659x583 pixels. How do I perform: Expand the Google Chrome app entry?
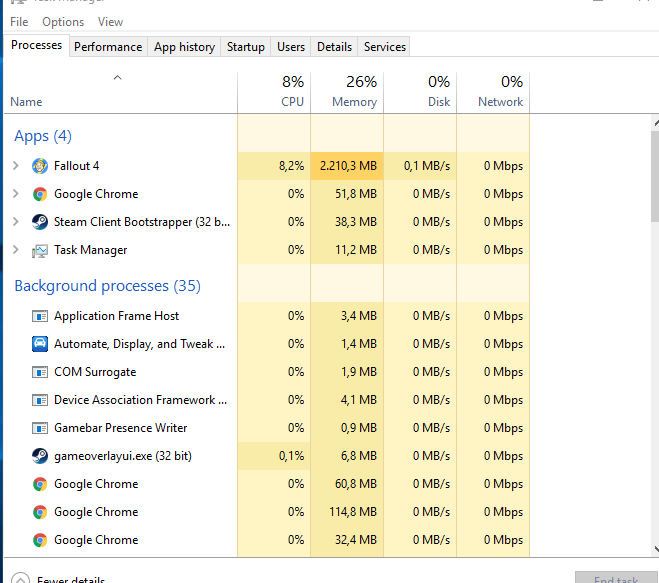click(15, 194)
